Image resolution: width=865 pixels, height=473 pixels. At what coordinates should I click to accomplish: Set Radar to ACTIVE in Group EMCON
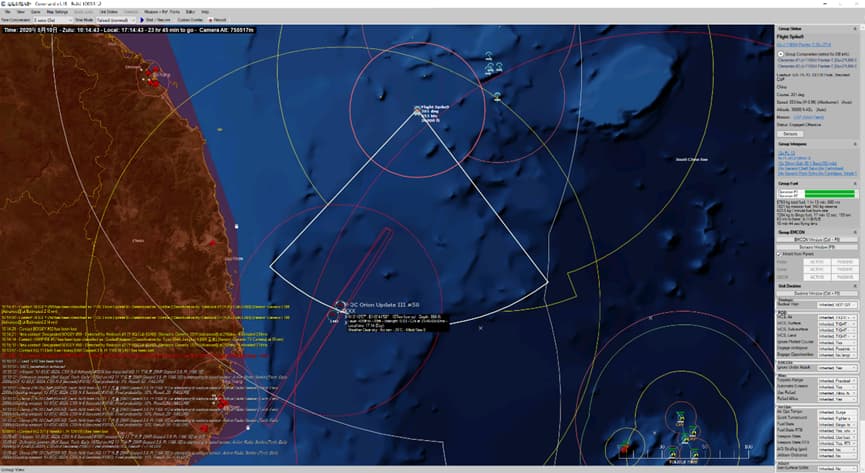(816, 262)
